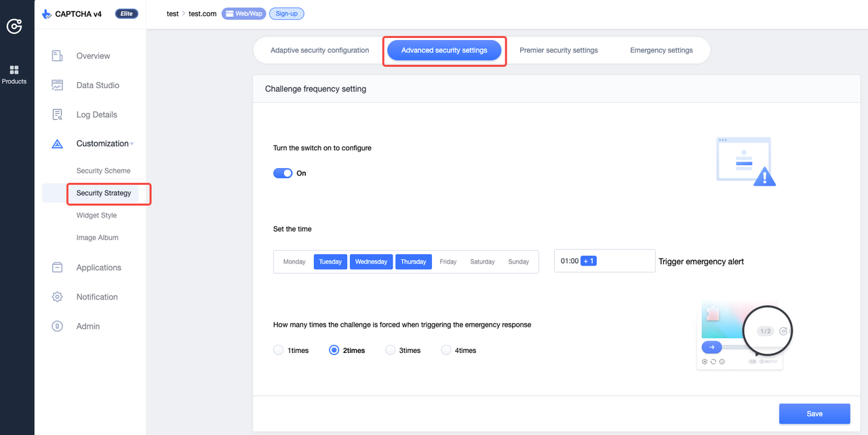This screenshot has width=868, height=435.
Task: Switch to Adaptive security configuration tab
Action: tap(319, 50)
